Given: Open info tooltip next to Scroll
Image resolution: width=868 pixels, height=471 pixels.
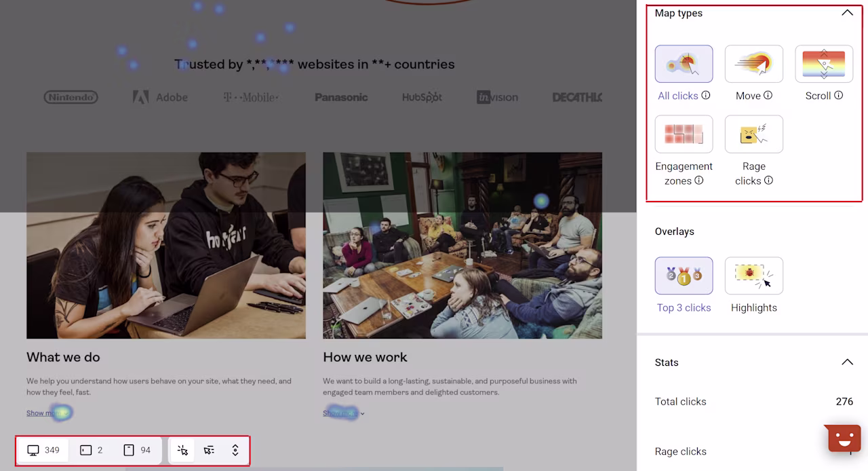Looking at the screenshot, I should pyautogui.click(x=839, y=95).
